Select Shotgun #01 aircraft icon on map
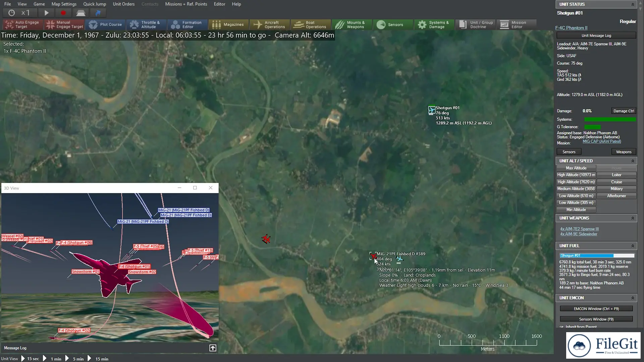The image size is (644, 362). click(x=431, y=110)
